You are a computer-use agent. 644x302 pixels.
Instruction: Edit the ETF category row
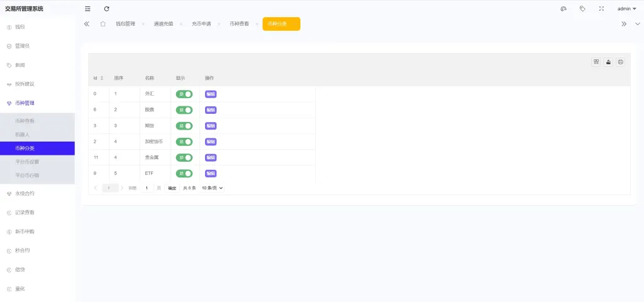[x=211, y=174]
